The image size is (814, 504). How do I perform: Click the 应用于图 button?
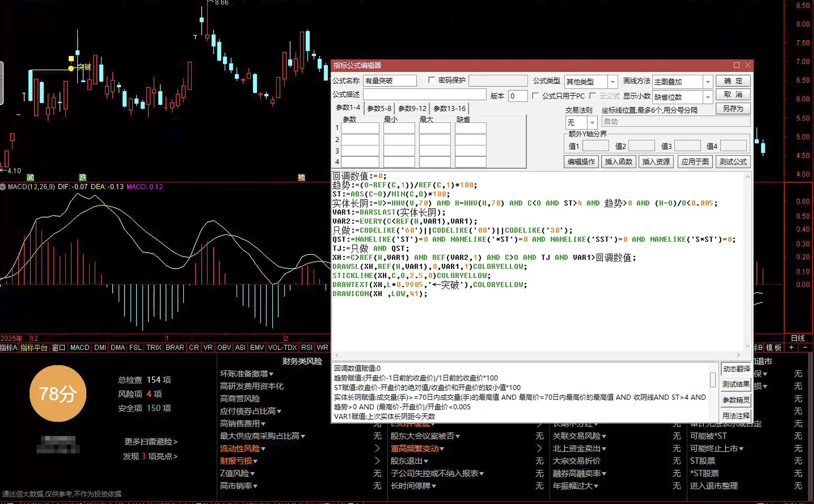coord(695,162)
